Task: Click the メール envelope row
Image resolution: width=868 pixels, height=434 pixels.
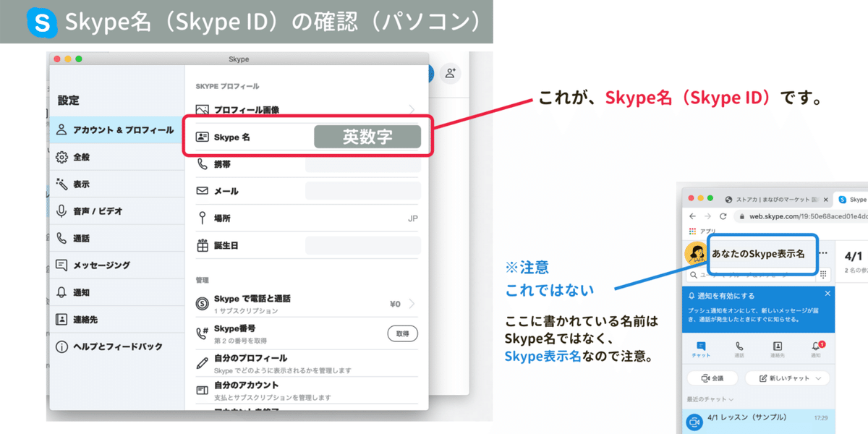Action: [307, 191]
